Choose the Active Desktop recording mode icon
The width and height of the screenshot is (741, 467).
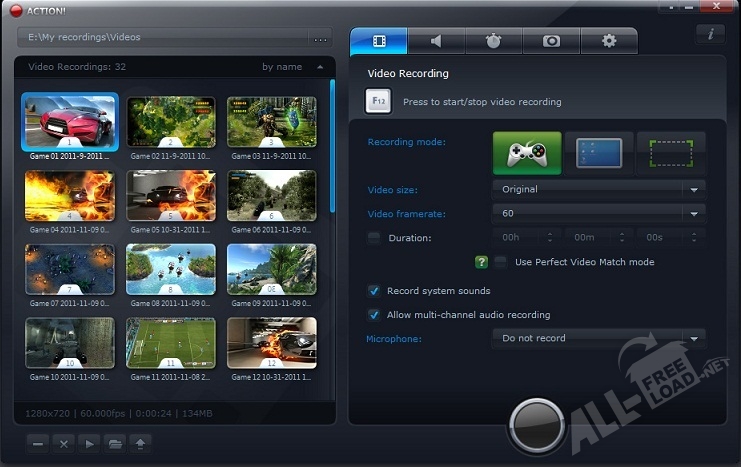click(599, 153)
